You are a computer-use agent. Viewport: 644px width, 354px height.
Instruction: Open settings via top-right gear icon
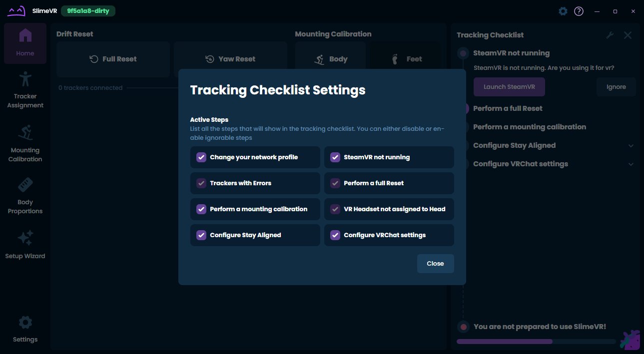[563, 11]
